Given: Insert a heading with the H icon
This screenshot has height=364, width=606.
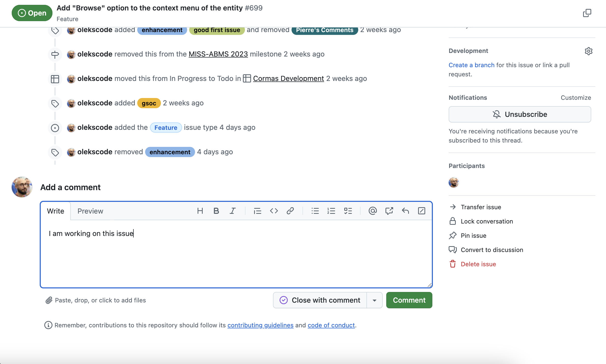Looking at the screenshot, I should 200,211.
